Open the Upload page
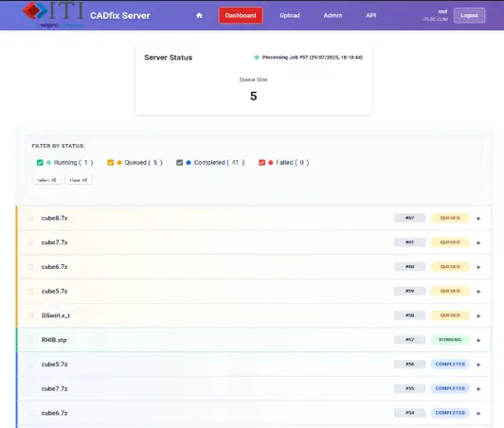The width and height of the screenshot is (504, 428). coord(290,15)
